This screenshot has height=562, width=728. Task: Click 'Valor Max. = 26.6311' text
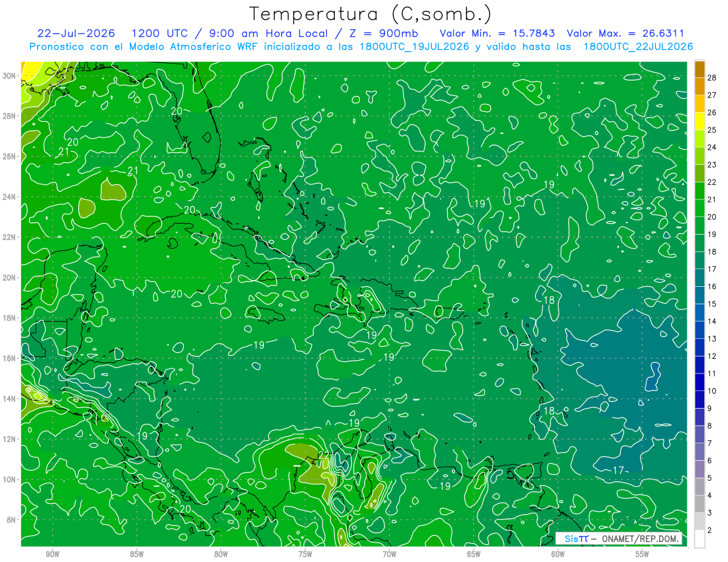[625, 33]
